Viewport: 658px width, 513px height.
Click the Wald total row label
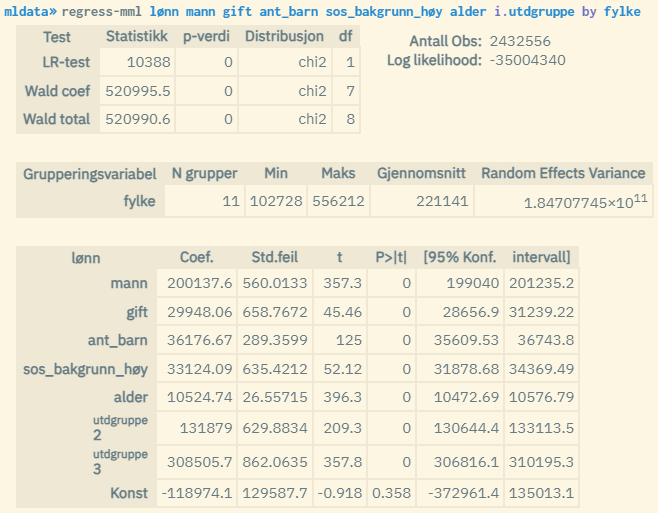(57, 119)
